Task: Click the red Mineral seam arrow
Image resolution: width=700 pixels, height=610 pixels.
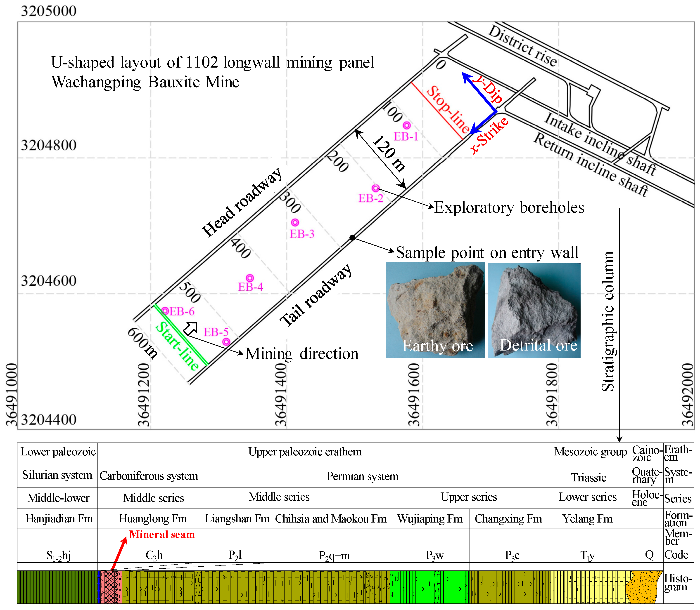Action: click(x=119, y=553)
